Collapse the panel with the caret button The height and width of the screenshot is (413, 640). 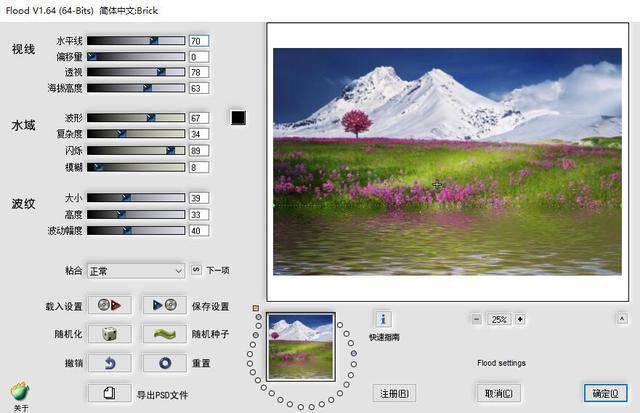coord(622,318)
